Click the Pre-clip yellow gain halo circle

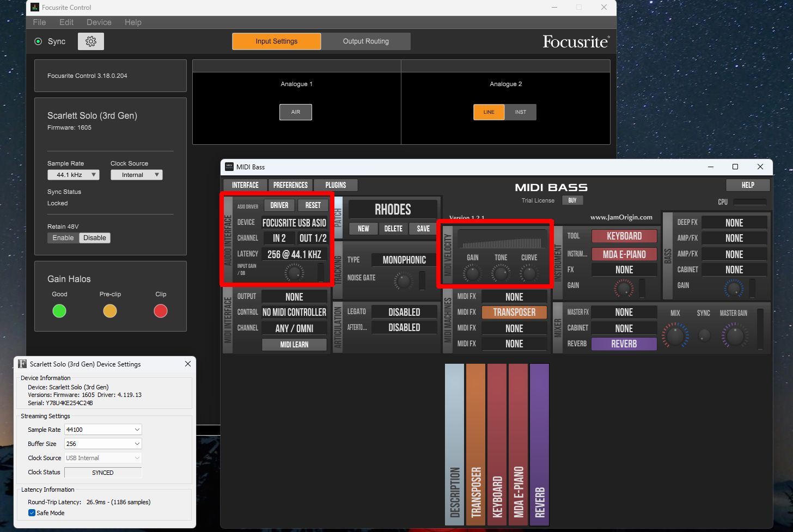110,311
